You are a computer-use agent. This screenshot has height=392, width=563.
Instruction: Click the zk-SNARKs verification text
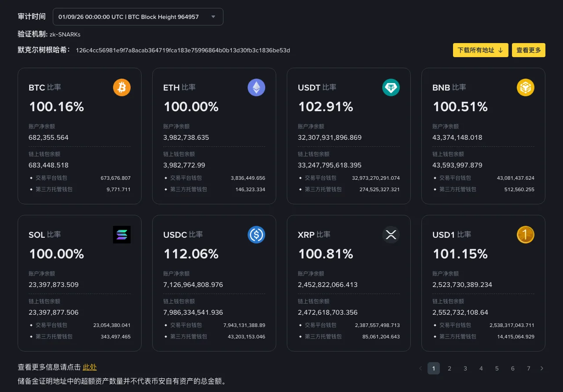65,34
